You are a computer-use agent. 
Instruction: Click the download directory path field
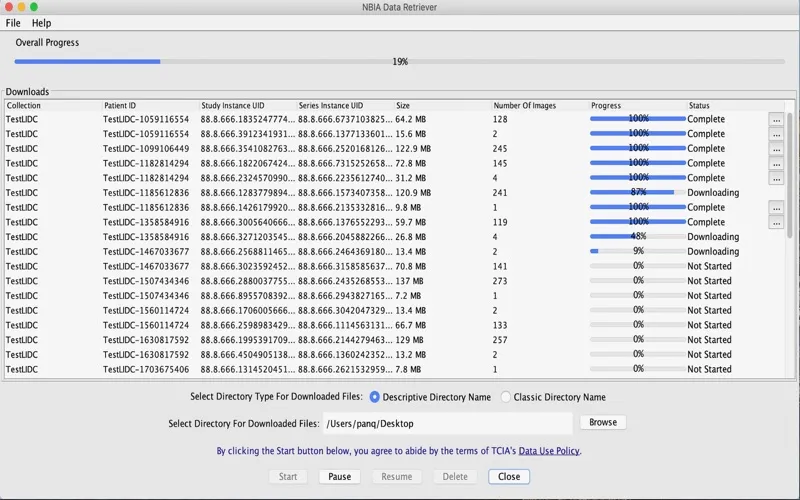click(447, 423)
